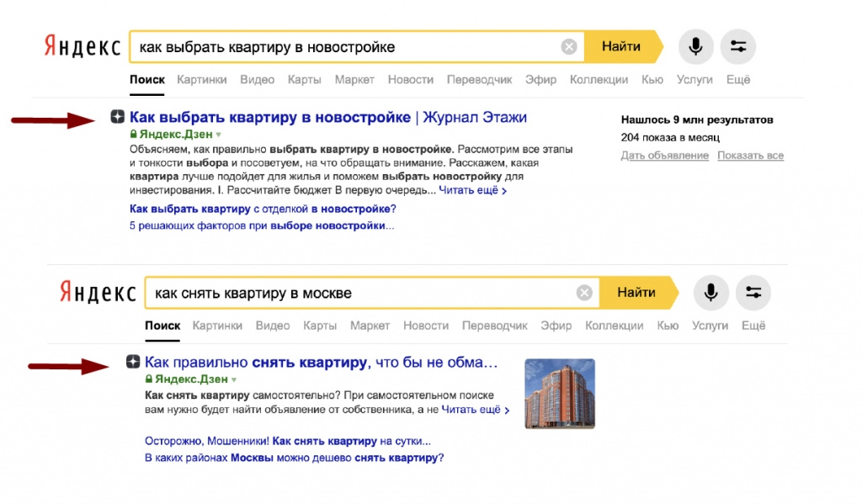Click the Zen star icon beside the first result
Screen dimensions: 862x504
pyautogui.click(x=117, y=117)
